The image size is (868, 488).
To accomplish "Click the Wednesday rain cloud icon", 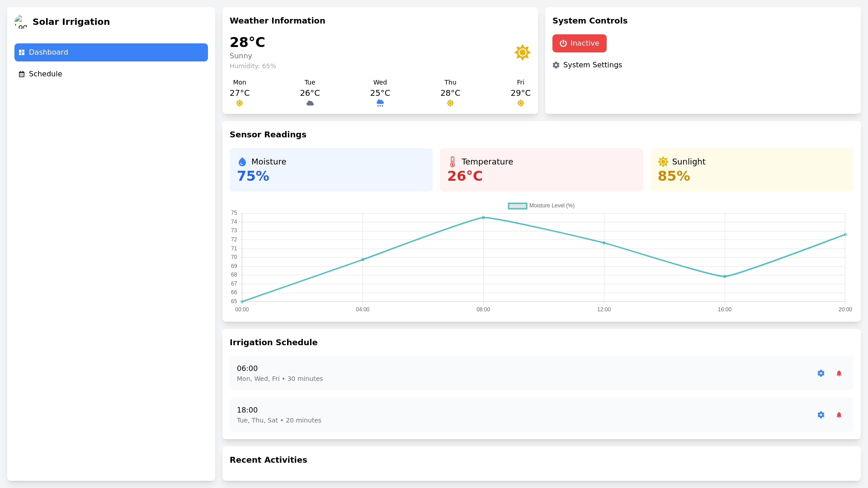I will click(380, 103).
